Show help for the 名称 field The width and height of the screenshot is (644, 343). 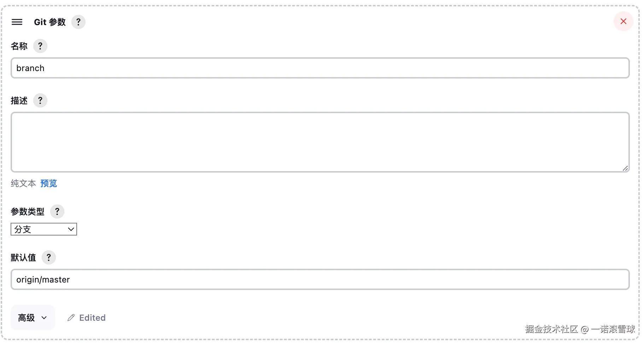click(x=40, y=46)
